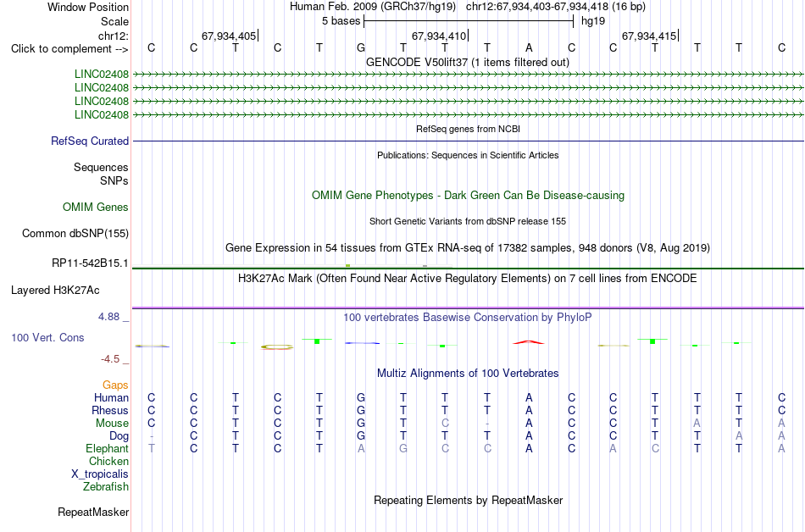This screenshot has width=805, height=532.
Task: Open 'Publications: Sequences in Scientific Articles' title
Action: 468,155
